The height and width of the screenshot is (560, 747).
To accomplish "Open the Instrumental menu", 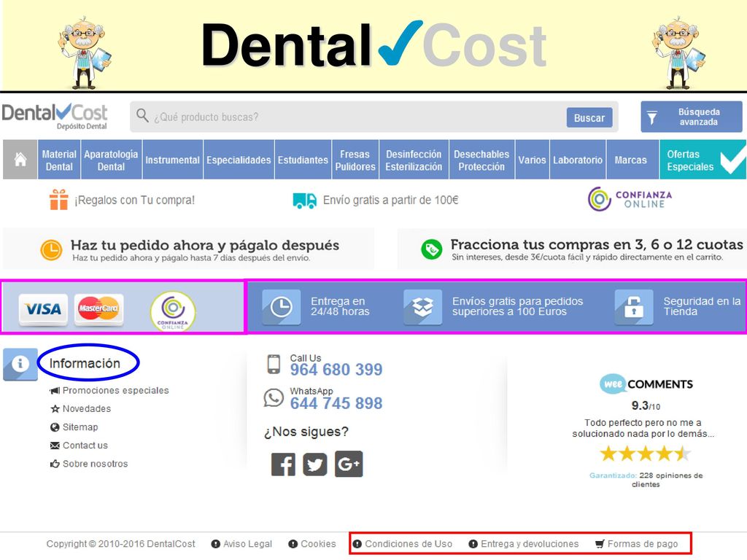I will click(172, 160).
